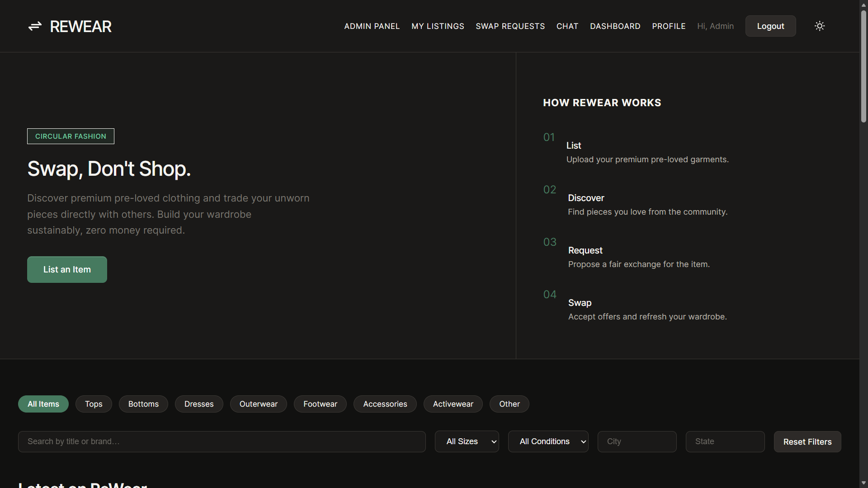This screenshot has height=488, width=868.
Task: Open Swap Requests in the navigation
Action: pyautogui.click(x=510, y=26)
